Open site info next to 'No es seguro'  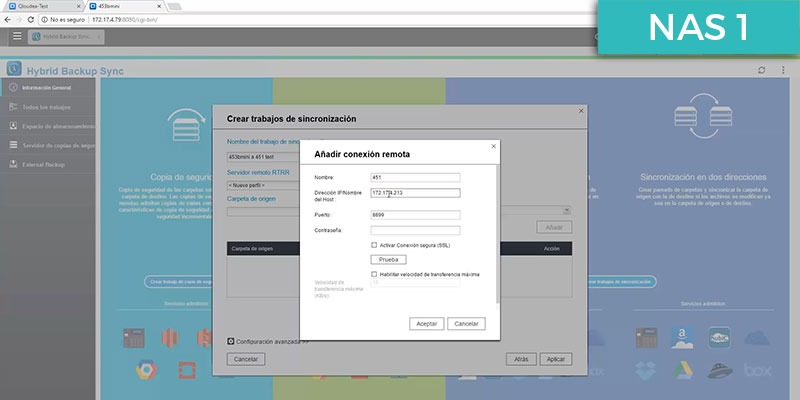click(44, 19)
